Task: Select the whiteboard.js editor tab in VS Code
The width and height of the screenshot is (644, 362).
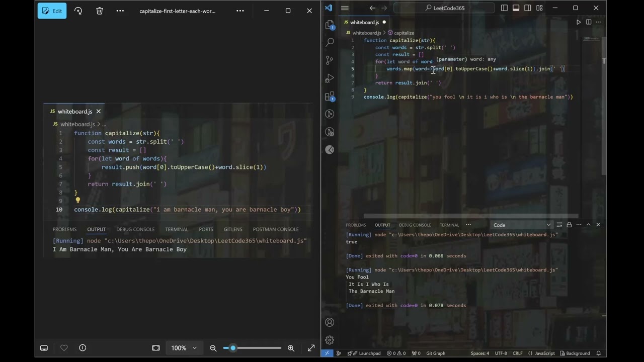Action: click(x=365, y=22)
